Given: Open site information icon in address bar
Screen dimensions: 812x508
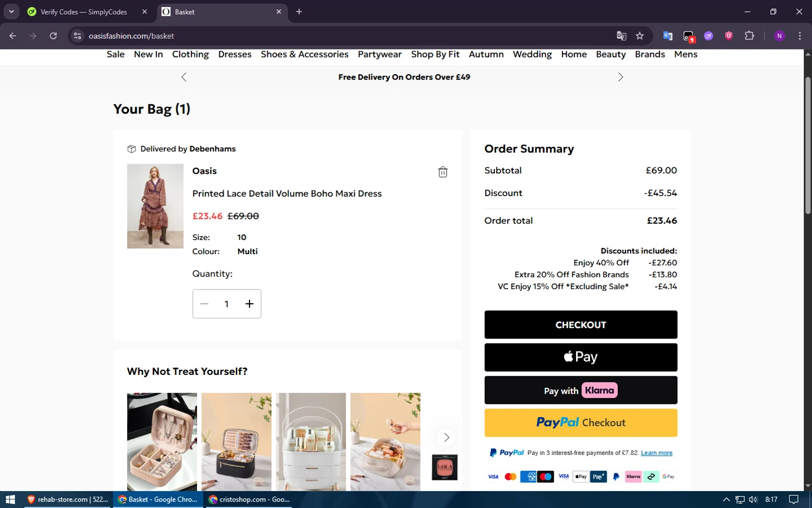Looking at the screenshot, I should point(77,36).
